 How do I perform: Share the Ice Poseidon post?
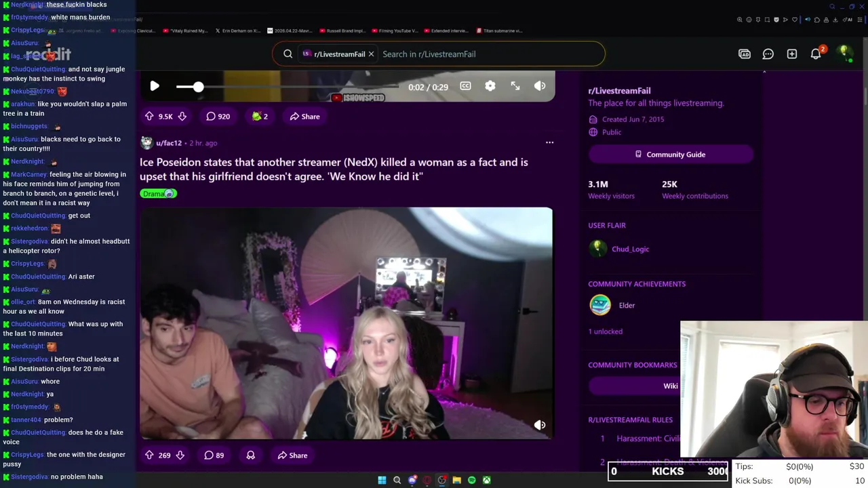pos(292,455)
